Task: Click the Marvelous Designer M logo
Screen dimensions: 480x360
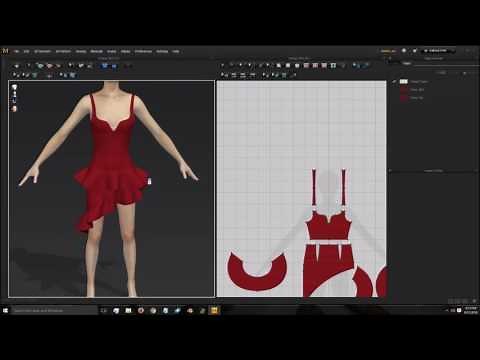Action: coord(5,51)
